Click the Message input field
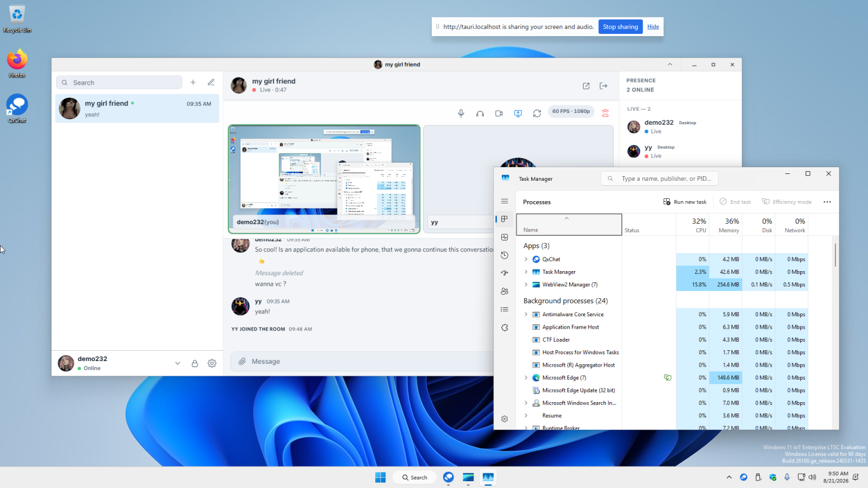This screenshot has width=868, height=488. [x=370, y=361]
